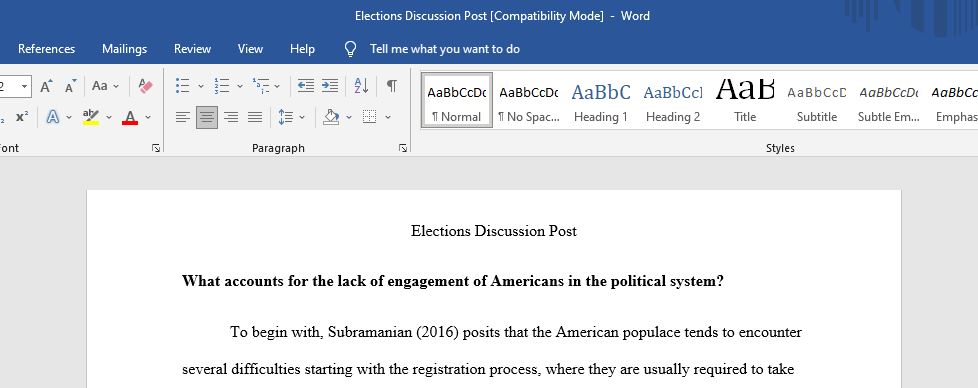
Task: Click the Decrease Indent icon
Action: [x=306, y=85]
